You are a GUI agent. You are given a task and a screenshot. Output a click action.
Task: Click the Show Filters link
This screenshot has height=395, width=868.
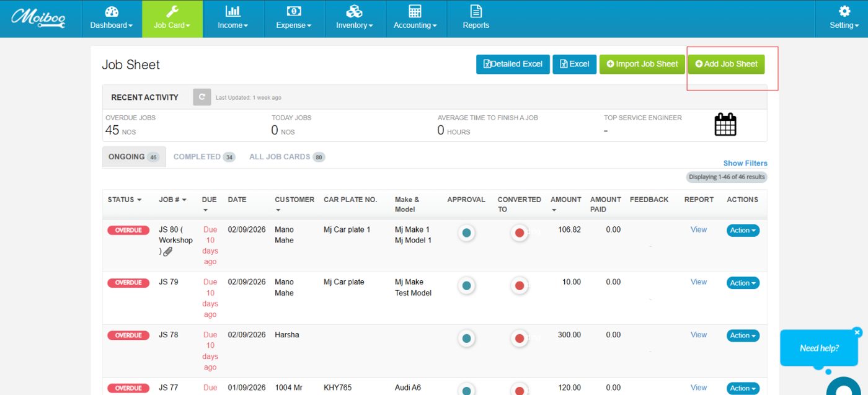(x=745, y=163)
